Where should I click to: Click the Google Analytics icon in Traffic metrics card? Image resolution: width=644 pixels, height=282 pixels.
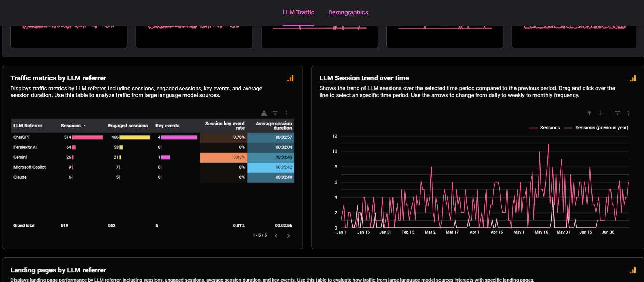point(290,78)
